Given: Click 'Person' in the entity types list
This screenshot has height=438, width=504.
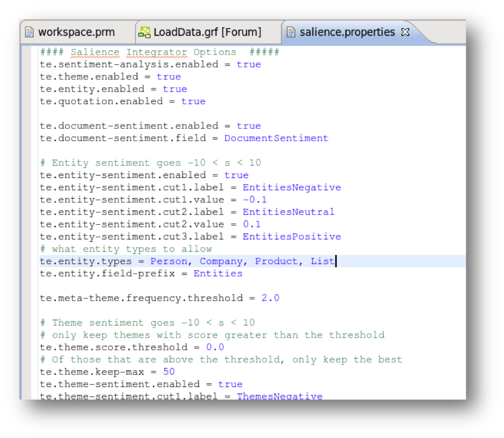Looking at the screenshot, I should tap(169, 262).
